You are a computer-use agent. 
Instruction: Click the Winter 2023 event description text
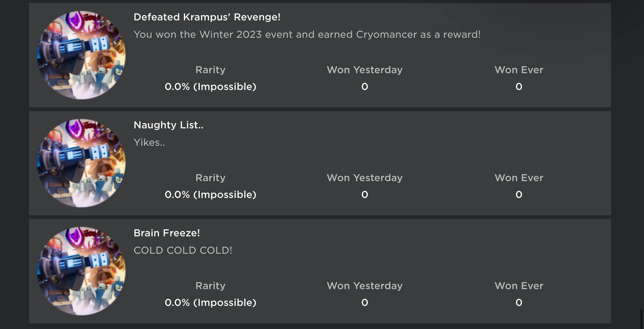(307, 34)
